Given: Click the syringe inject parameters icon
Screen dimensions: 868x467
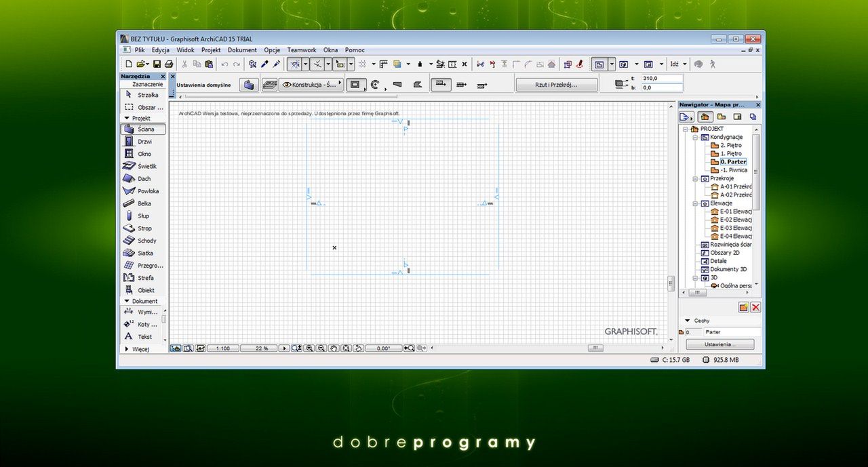Looking at the screenshot, I should [277, 64].
